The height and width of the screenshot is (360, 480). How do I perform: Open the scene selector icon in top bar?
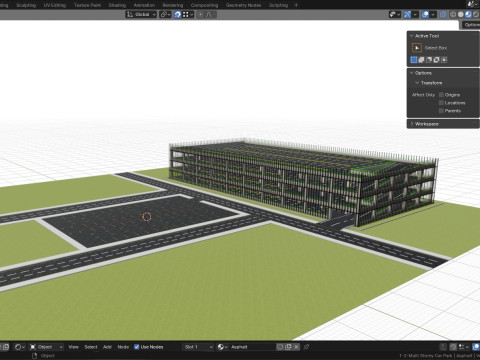pyautogui.click(x=472, y=4)
